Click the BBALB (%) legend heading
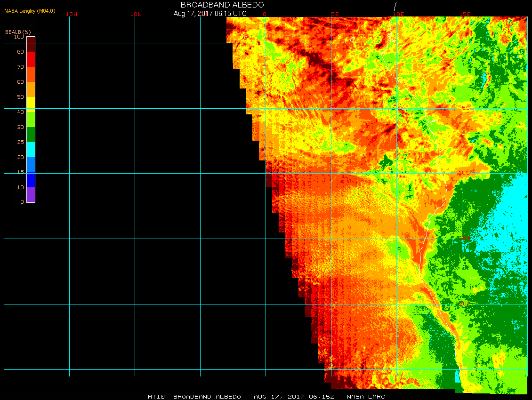Screen dimensions: 532x400 15,32
